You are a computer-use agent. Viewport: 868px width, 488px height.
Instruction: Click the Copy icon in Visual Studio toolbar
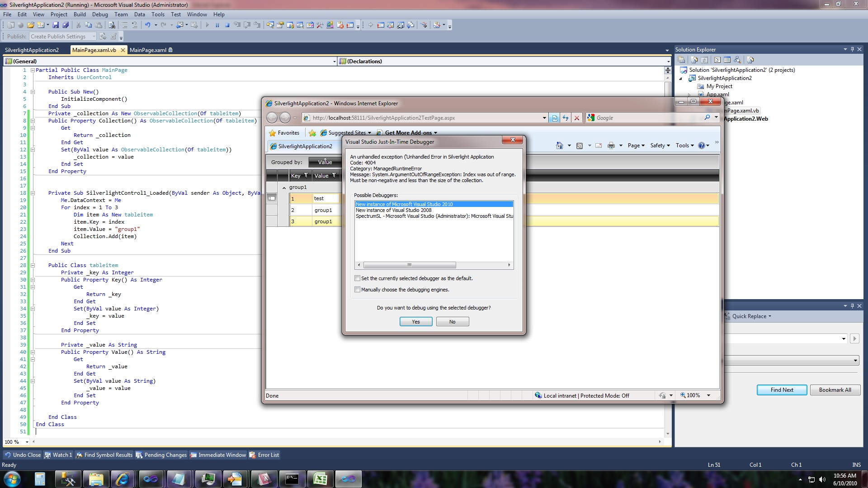(89, 25)
